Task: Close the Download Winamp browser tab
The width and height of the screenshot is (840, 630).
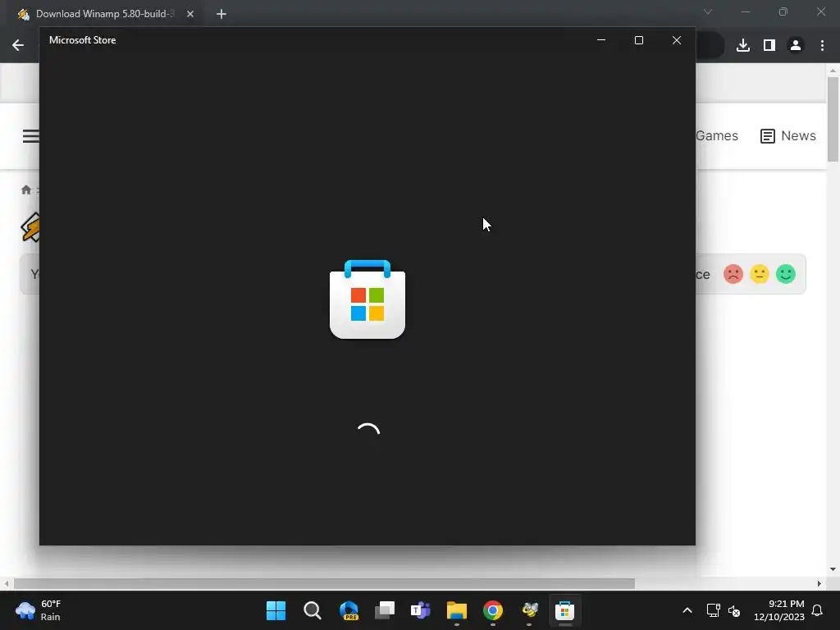Action: coord(190,14)
